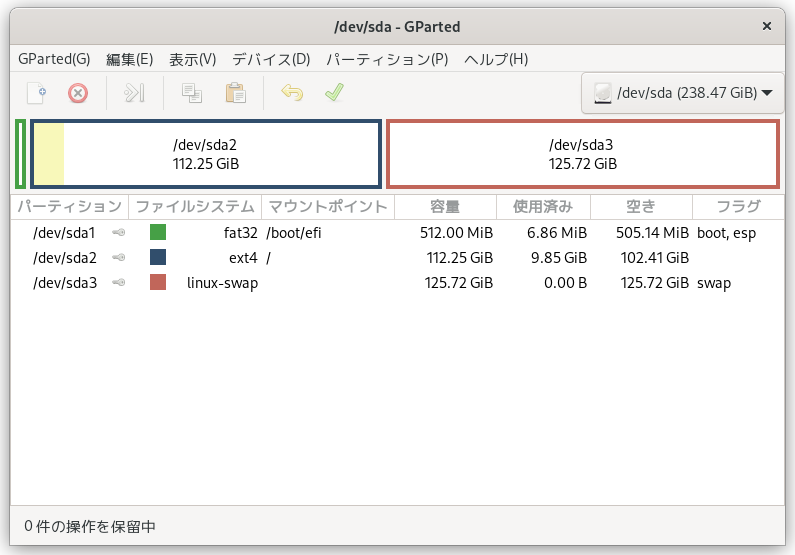Close the GParted window
The image size is (795, 555).
pyautogui.click(x=767, y=26)
